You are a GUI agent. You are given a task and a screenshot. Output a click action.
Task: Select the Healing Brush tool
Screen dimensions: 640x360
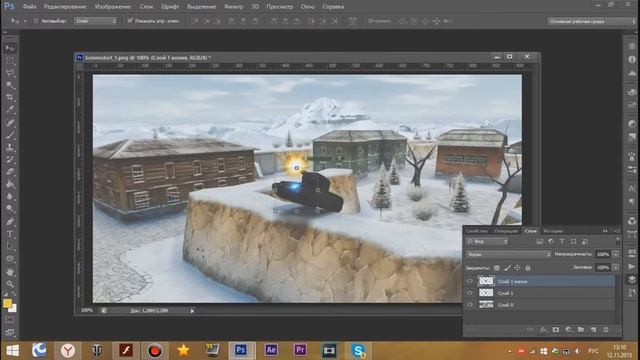[x=10, y=123]
